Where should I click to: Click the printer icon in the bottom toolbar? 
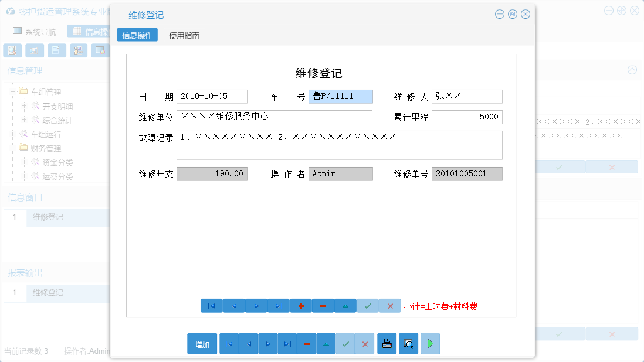(x=387, y=344)
